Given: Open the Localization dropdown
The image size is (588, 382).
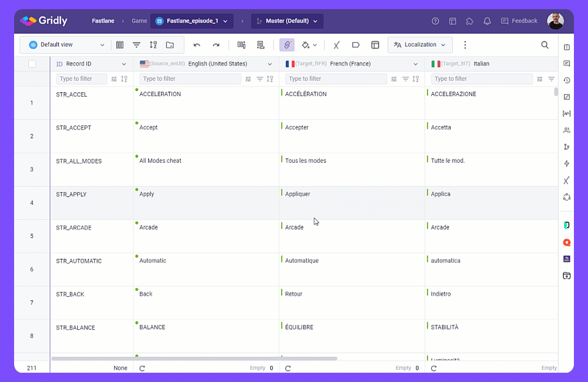Looking at the screenshot, I should (x=420, y=45).
